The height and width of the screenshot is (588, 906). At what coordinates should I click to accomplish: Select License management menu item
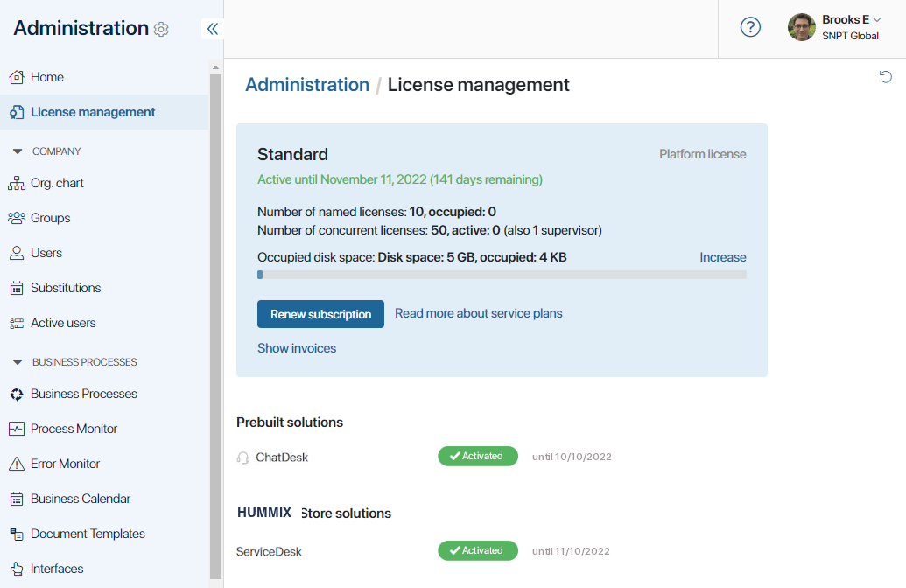[x=104, y=112]
